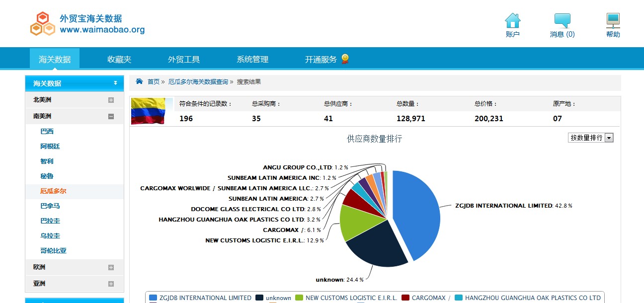Viewport: 644px width, 303px height.
Task: Click the pie label 'HANGZHOU GUANGHUA OAK PLASTICS CO LTD: 3.2 %'
Action: (240, 219)
